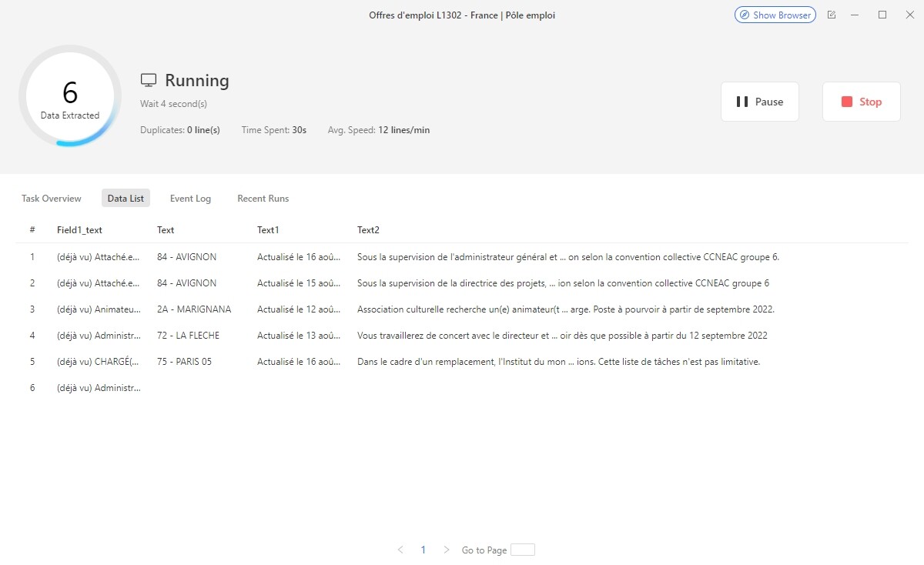Click the edit note icon in title bar

coord(832,15)
